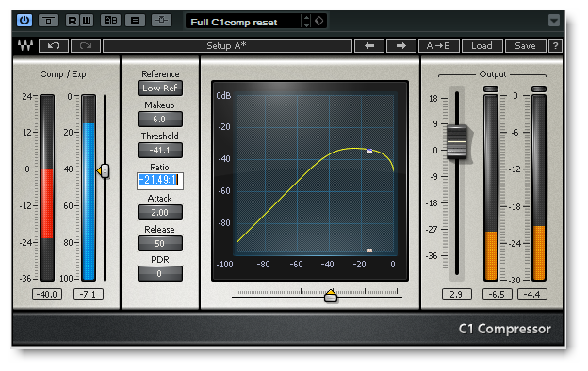Enable the R read automation button
The height and width of the screenshot is (371, 588).
click(72, 20)
